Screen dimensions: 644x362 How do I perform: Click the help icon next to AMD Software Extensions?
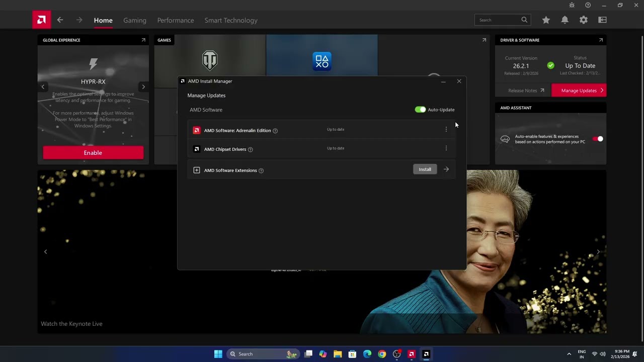coord(261,170)
